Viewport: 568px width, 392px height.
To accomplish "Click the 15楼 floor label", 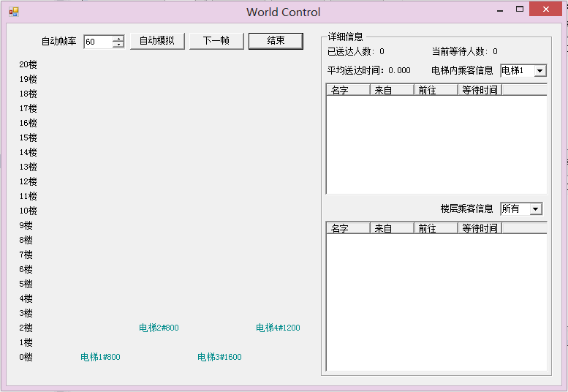I will [29, 137].
